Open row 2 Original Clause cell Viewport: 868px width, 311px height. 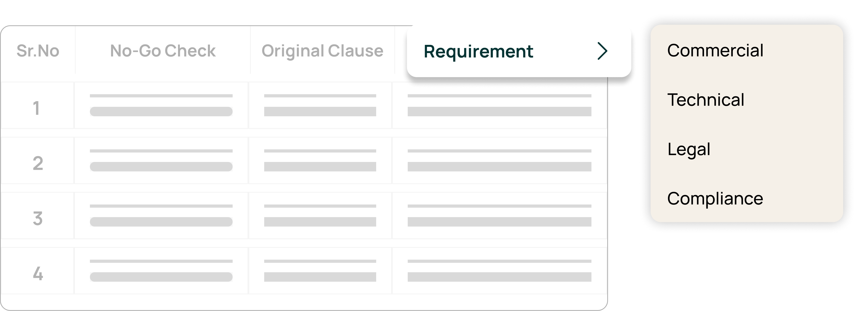click(320, 161)
